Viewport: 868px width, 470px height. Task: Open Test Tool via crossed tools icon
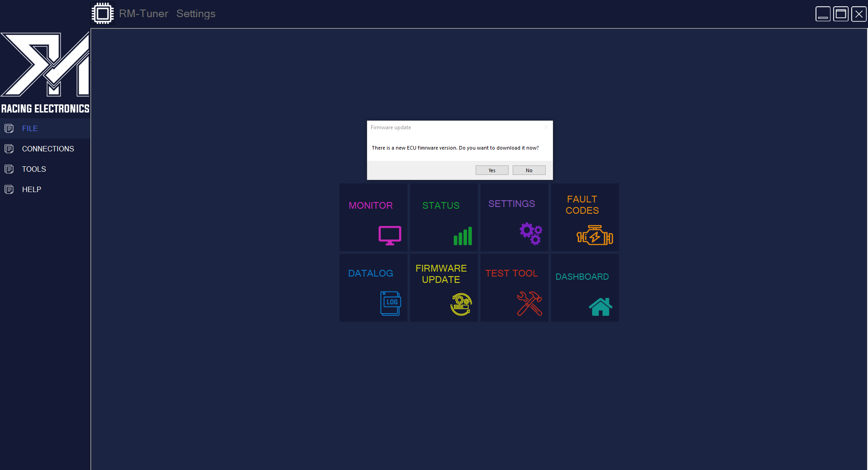pos(529,304)
